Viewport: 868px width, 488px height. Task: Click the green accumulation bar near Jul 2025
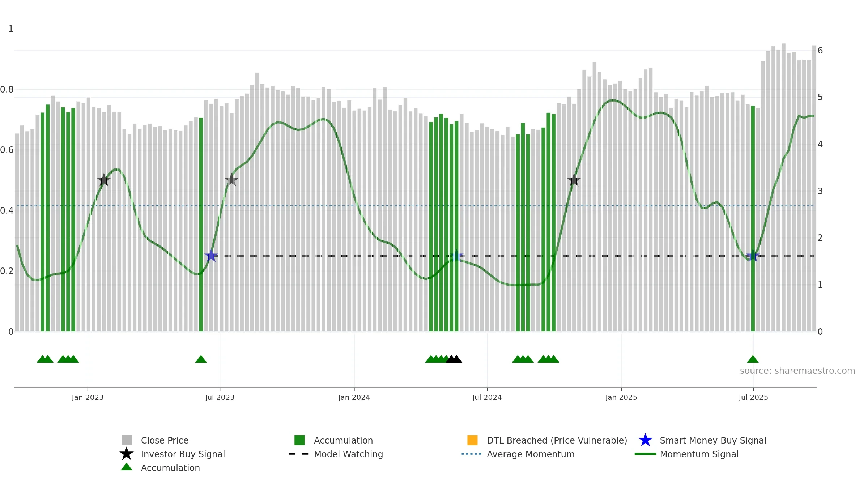753,219
